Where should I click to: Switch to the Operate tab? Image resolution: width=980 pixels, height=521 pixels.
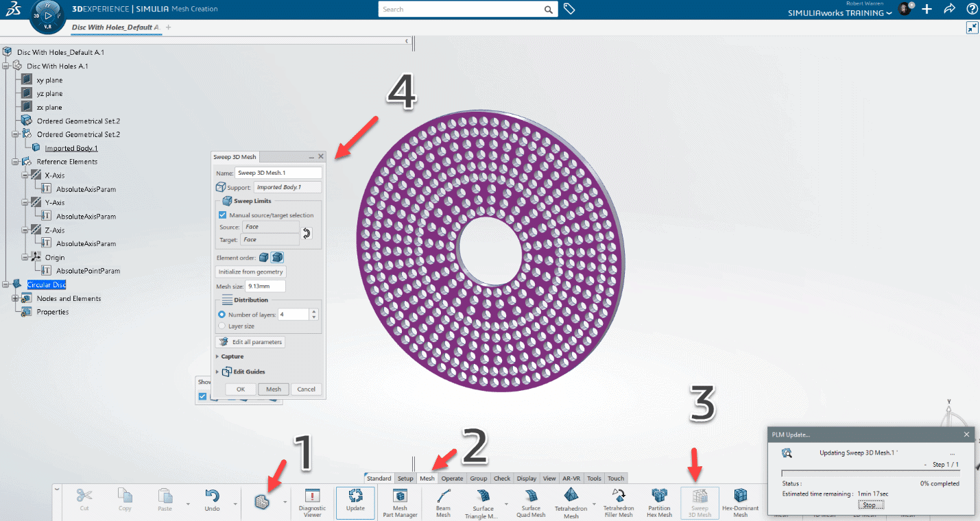coord(452,478)
